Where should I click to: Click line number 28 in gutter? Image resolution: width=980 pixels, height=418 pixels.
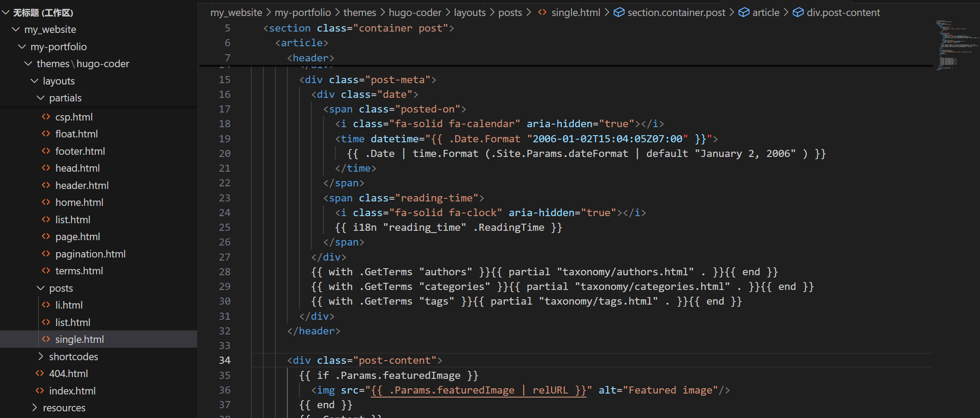click(x=225, y=272)
